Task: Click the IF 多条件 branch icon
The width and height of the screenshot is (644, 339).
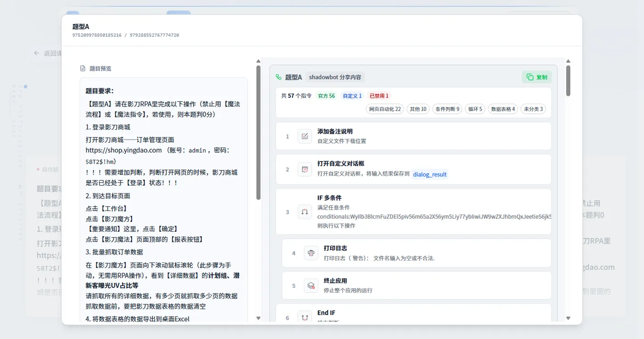Action: (x=305, y=212)
